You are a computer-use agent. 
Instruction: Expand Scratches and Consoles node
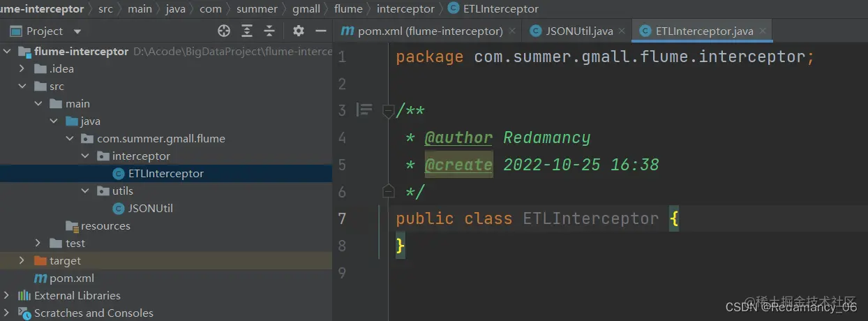[x=7, y=313]
